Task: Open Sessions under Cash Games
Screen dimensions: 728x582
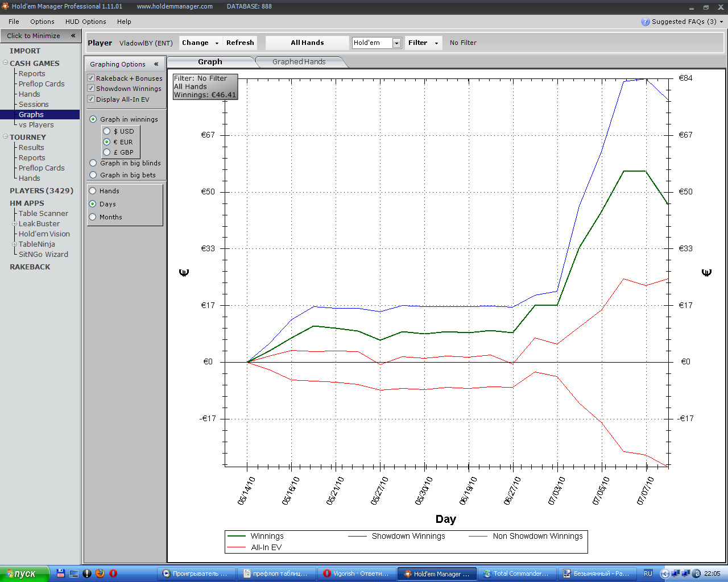Action: [x=34, y=105]
